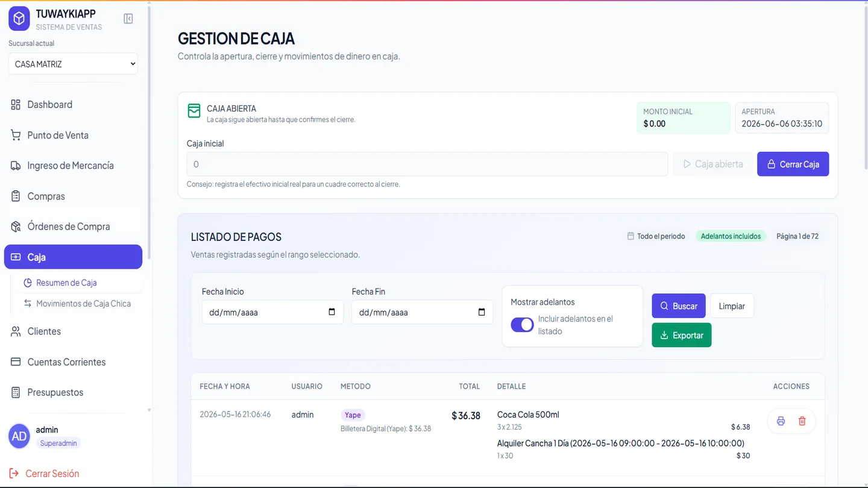
Task: Open the calendar picker in Fecha Fin
Action: click(482, 312)
